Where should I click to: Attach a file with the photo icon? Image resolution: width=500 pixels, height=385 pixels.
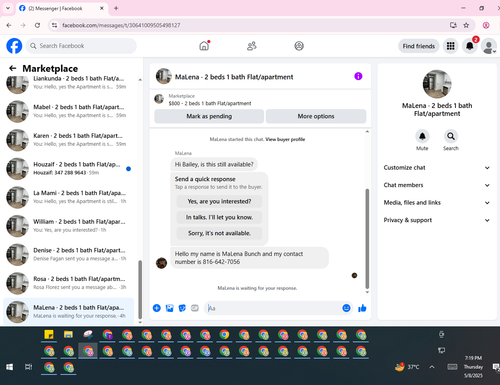170,308
